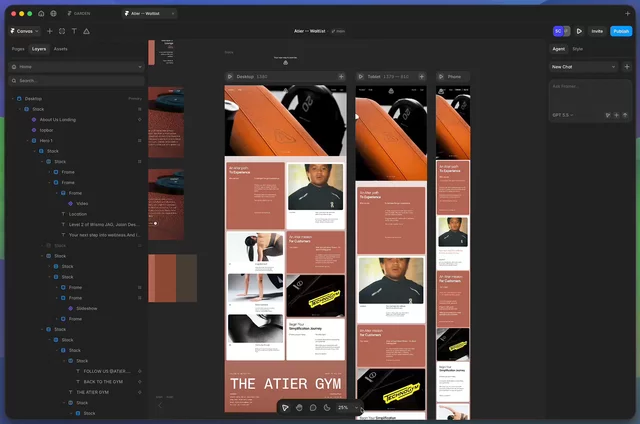This screenshot has height=424, width=640.
Task: Select the cursor tool in bottom bar
Action: tap(285, 407)
